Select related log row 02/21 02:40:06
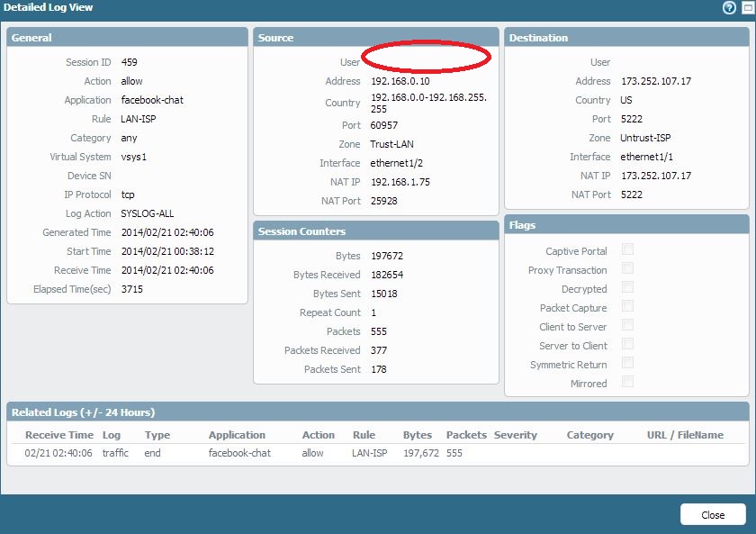 (377, 453)
